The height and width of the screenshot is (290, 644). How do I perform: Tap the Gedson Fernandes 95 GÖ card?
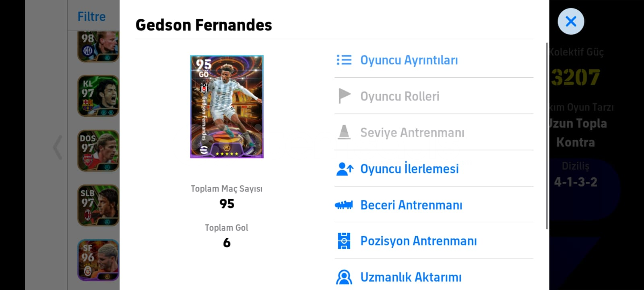pyautogui.click(x=227, y=107)
